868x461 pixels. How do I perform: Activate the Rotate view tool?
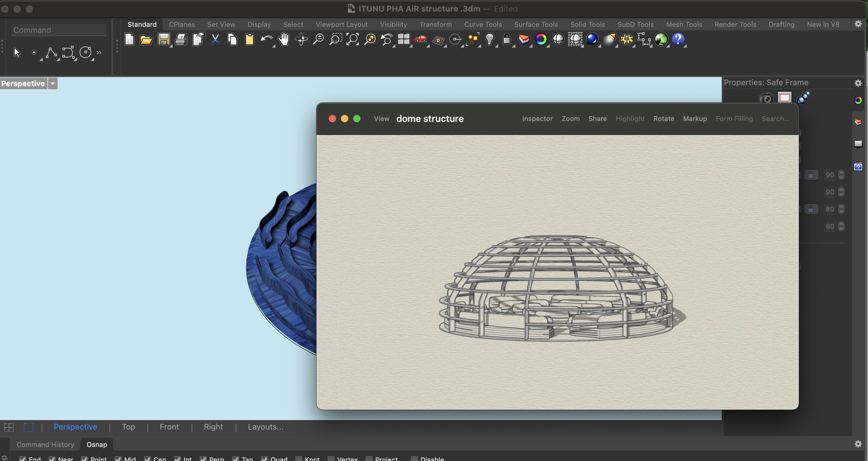pyautogui.click(x=301, y=40)
